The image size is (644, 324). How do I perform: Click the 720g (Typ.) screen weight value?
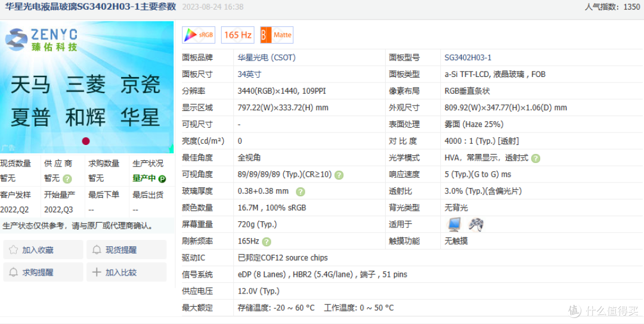tap(257, 225)
